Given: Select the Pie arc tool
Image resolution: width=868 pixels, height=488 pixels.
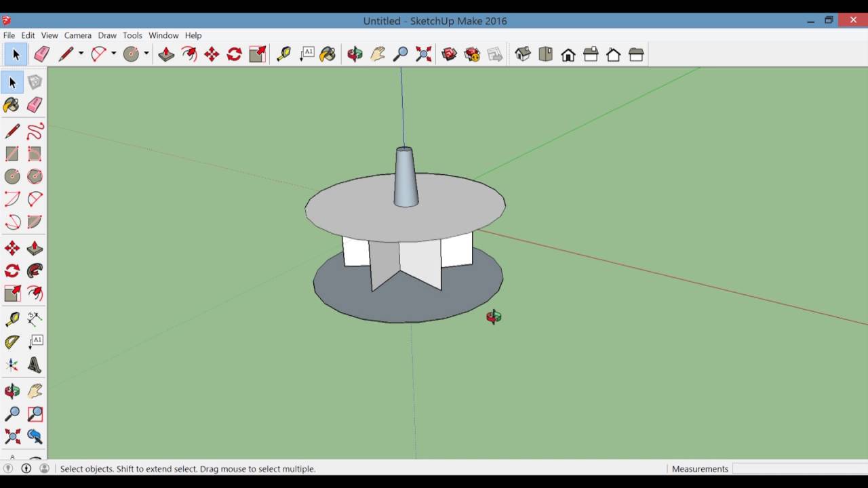Looking at the screenshot, I should tap(35, 222).
